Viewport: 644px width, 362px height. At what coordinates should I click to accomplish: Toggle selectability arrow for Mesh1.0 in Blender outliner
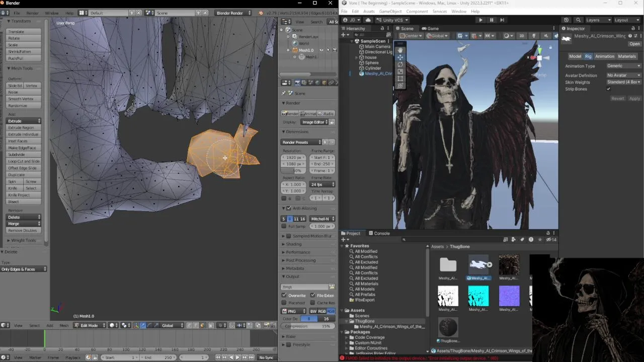pyautogui.click(x=328, y=50)
